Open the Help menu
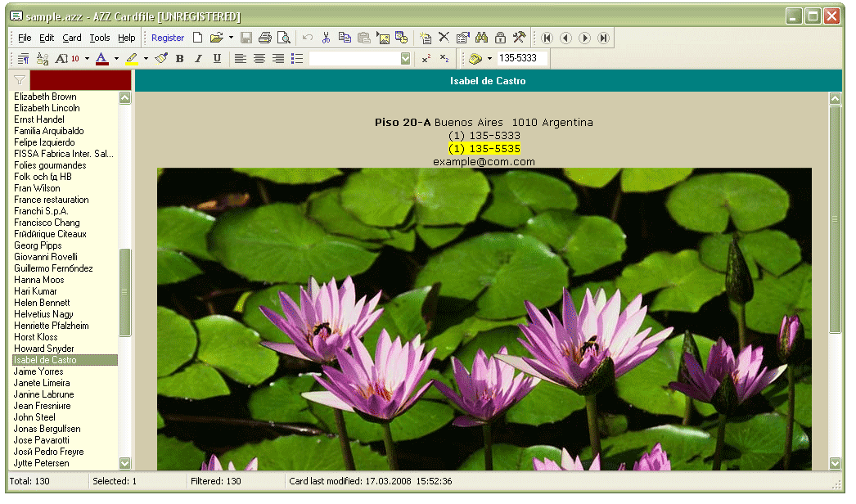The width and height of the screenshot is (856, 504). click(x=127, y=38)
